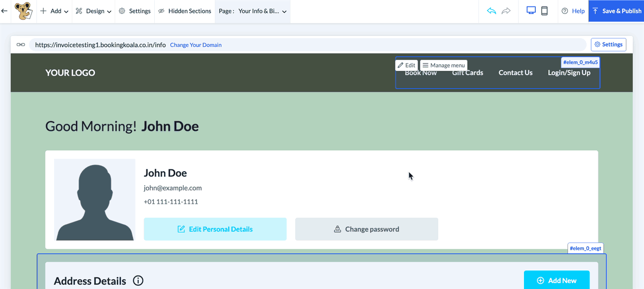Click Manage menu button
Image resolution: width=644 pixels, height=289 pixels.
click(444, 65)
